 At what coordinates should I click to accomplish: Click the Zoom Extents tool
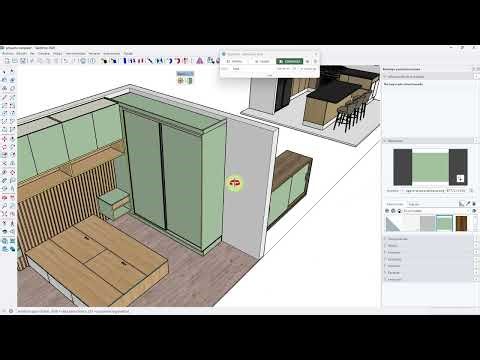point(4,214)
